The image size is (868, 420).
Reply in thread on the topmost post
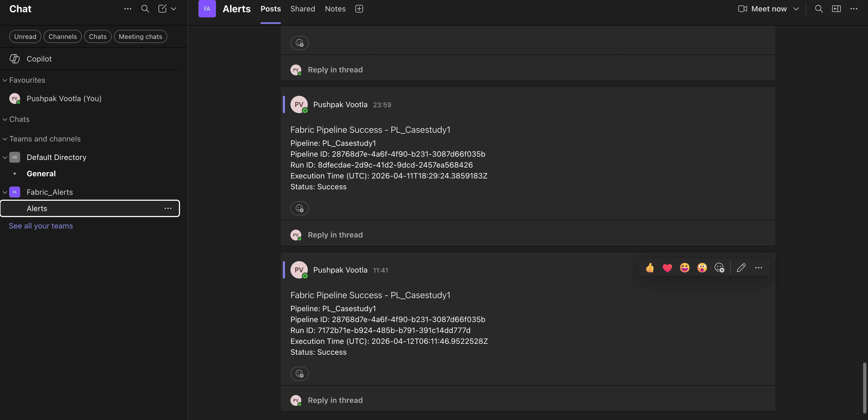click(335, 70)
